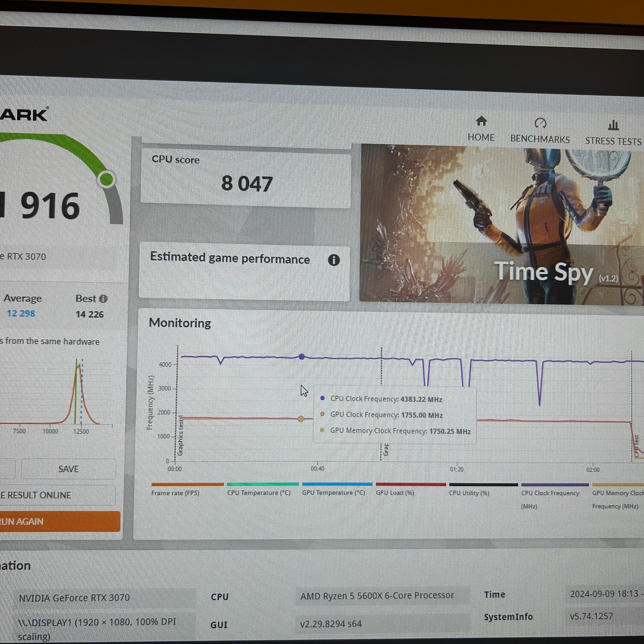Image resolution: width=644 pixels, height=644 pixels.
Task: Click the compare RESULT ONLINE button
Action: [57, 495]
